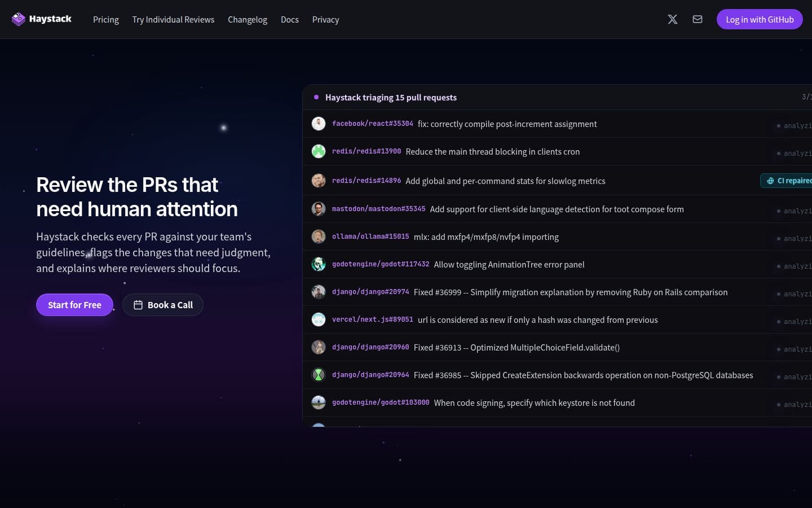Click the avatar beside django/django#20960
This screenshot has width=812, height=508.
319,347
